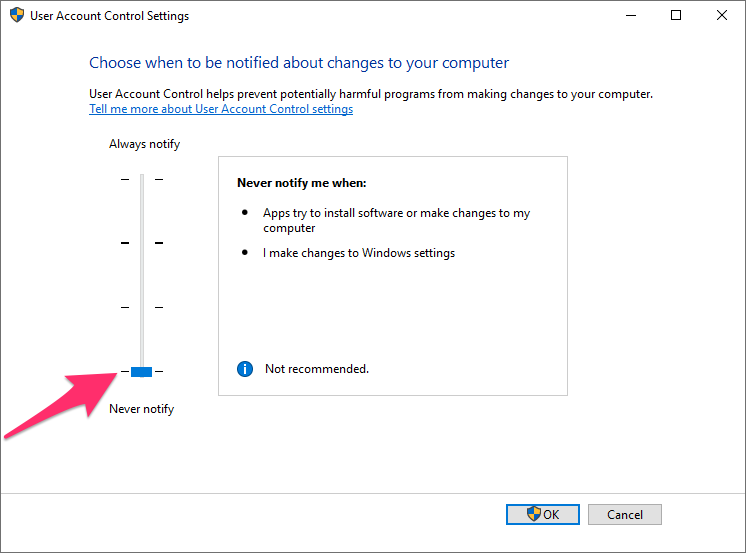Set slider to third tick from top
Viewport: 746px width, 553px height.
pos(142,307)
